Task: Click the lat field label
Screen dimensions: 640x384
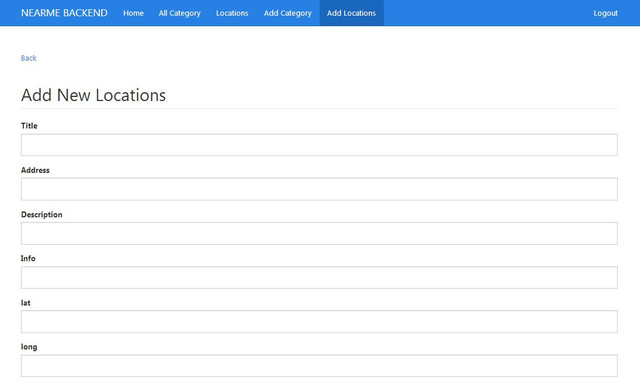Action: point(26,303)
